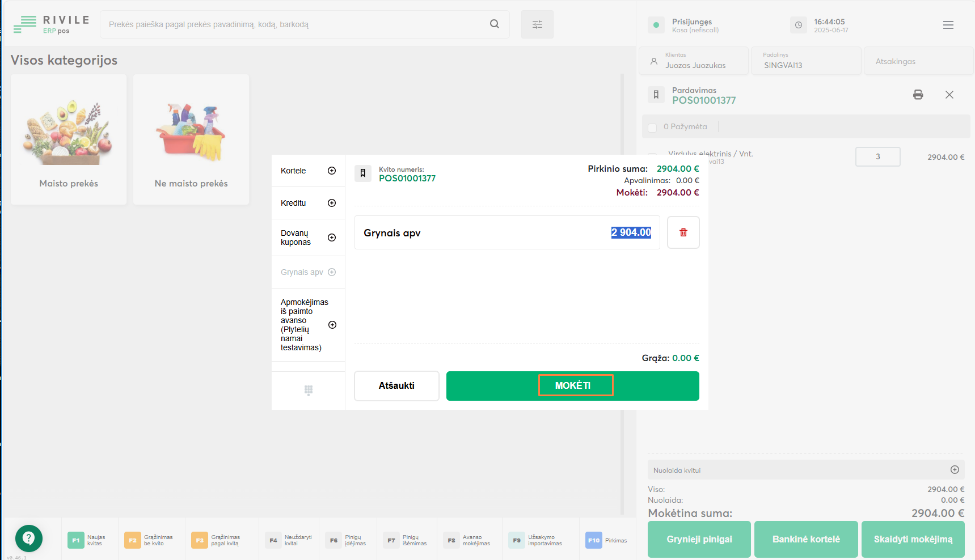Open the filter settings sliders icon

pyautogui.click(x=537, y=24)
